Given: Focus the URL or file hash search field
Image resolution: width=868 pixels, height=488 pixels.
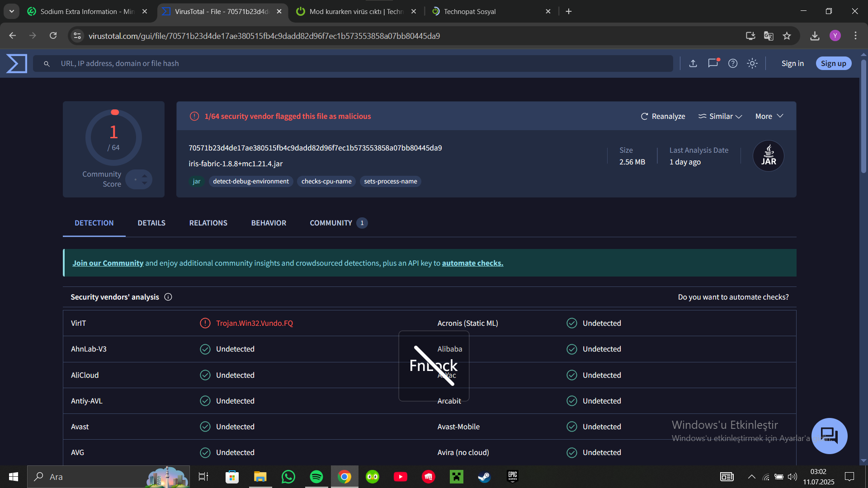Looking at the screenshot, I should (353, 63).
